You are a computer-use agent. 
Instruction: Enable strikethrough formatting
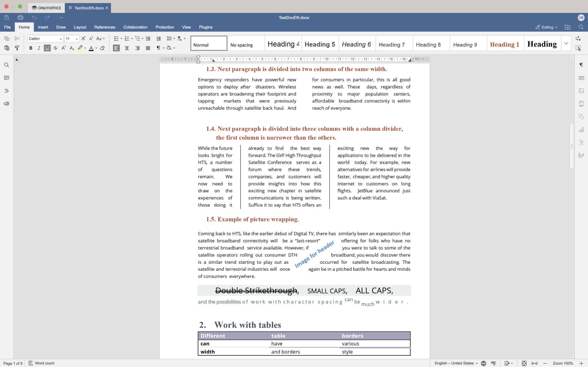tap(55, 48)
